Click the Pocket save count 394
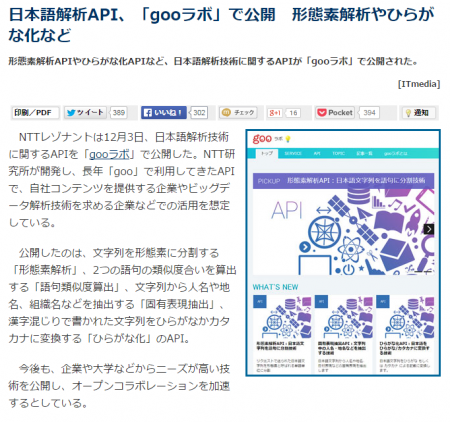 pyautogui.click(x=369, y=113)
